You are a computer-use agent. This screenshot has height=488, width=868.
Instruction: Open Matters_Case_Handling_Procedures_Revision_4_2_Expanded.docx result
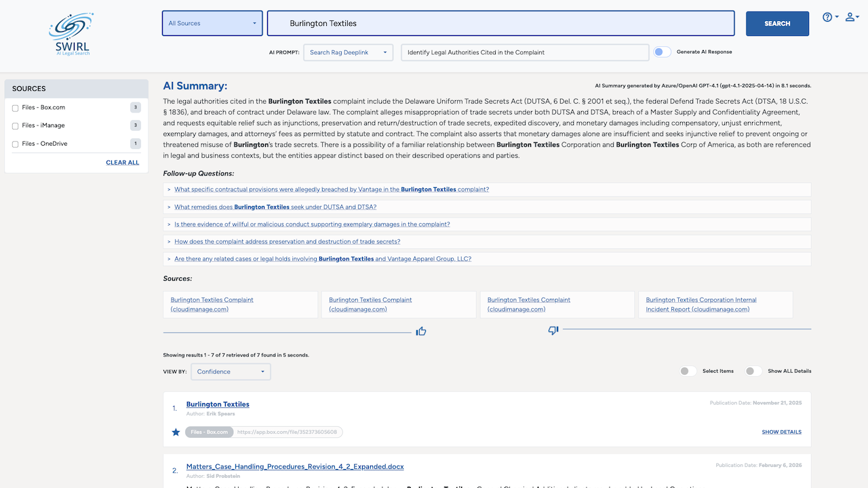[x=295, y=467]
